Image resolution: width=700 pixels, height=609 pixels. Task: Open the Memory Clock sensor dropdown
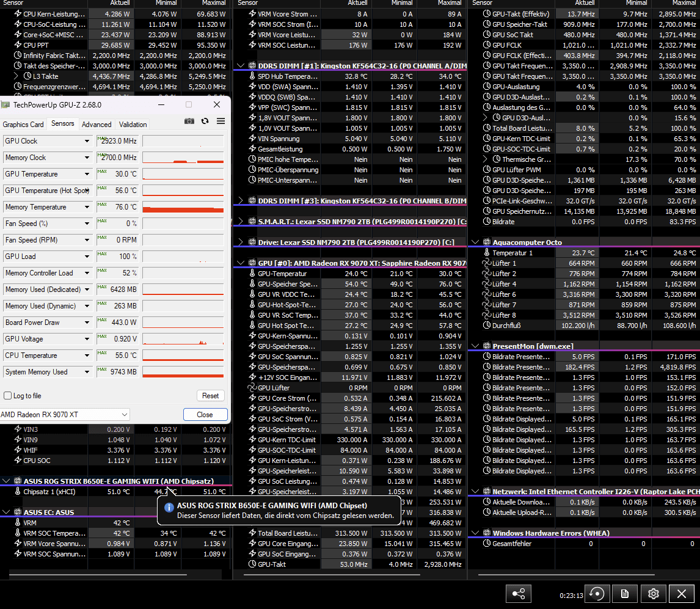tap(87, 158)
